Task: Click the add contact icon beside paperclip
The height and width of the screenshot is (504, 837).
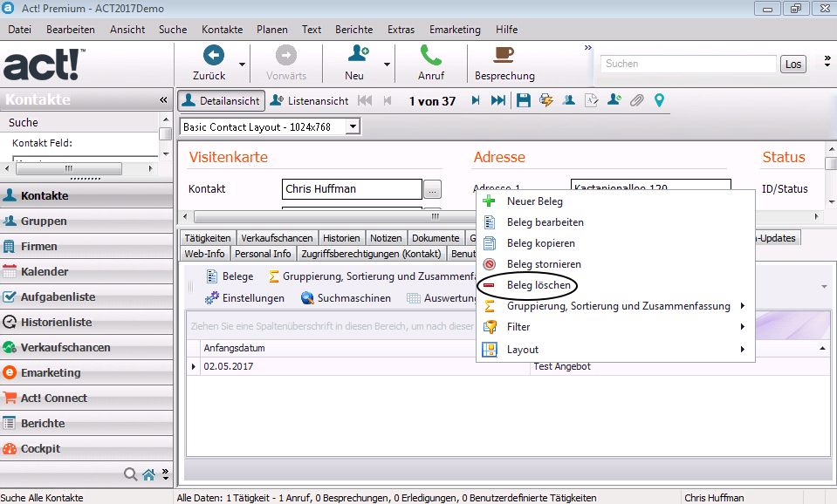Action: 614,99
